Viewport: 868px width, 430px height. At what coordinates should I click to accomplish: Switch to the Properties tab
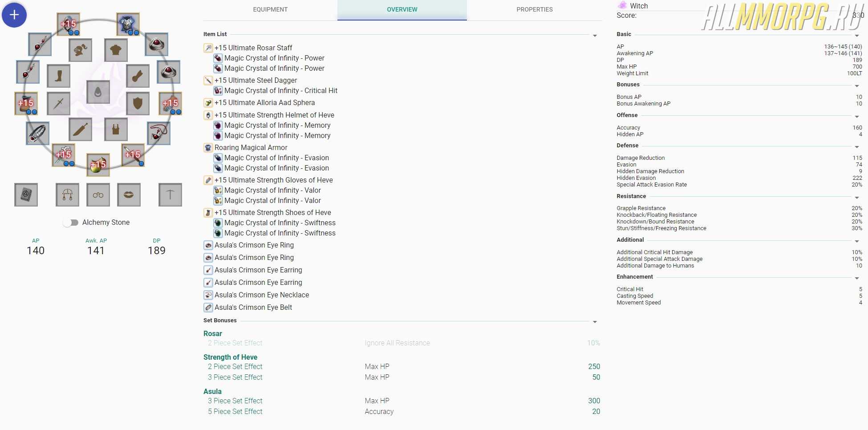535,9
